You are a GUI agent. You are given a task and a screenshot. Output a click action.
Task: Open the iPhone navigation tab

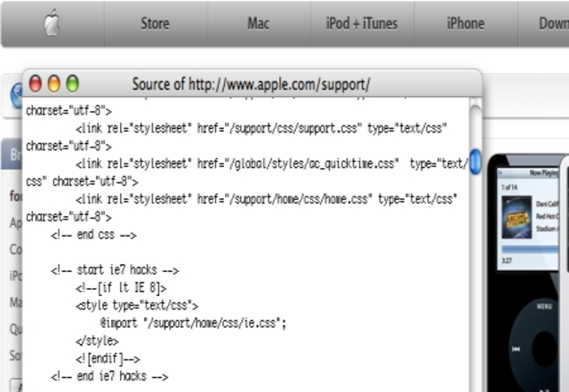(466, 24)
